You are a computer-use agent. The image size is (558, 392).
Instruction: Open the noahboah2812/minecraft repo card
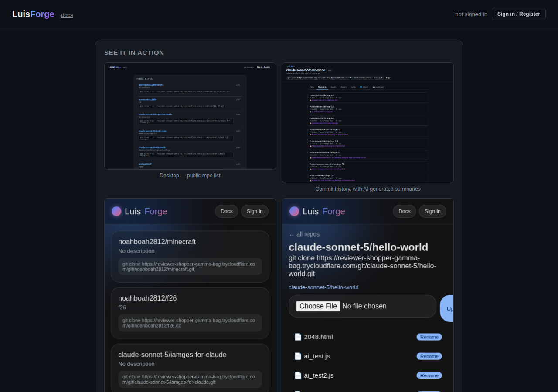click(190, 257)
